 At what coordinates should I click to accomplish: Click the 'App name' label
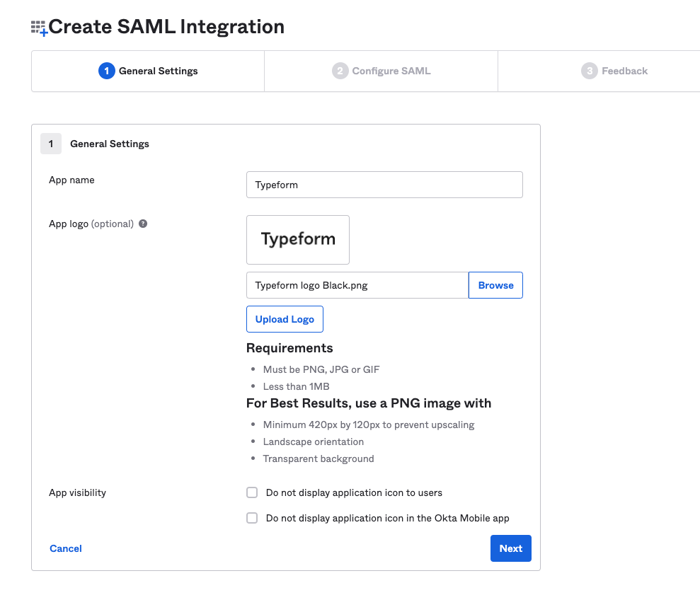pyautogui.click(x=72, y=180)
